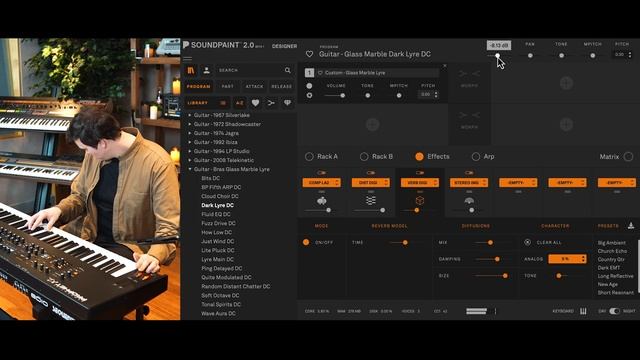This screenshot has width=640, height=360.
Task: Toggle the DIST DIGI effect bypass switch
Action: click(371, 173)
